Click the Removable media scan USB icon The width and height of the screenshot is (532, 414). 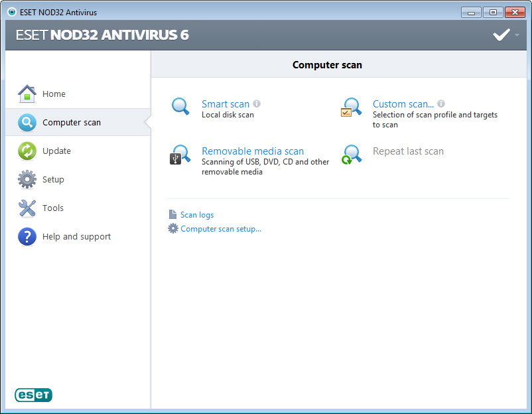pos(180,155)
